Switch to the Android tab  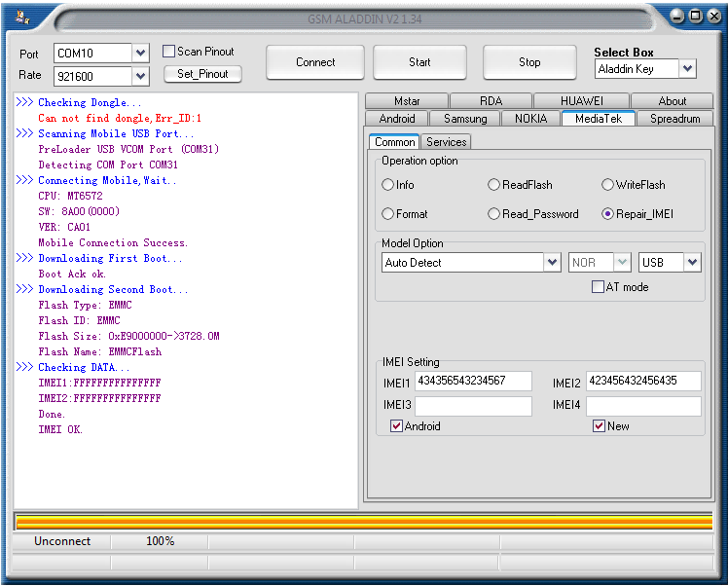click(397, 119)
